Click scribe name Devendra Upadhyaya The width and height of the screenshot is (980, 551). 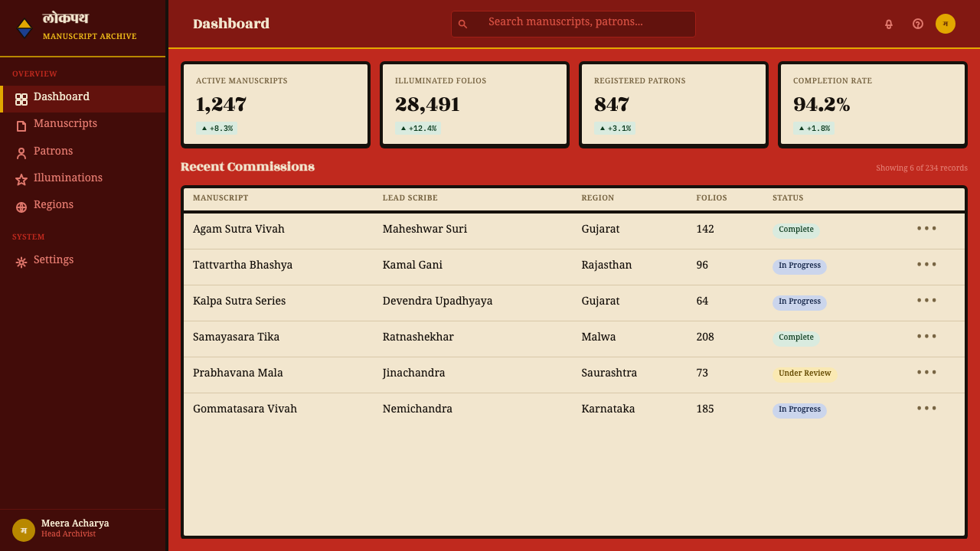point(438,301)
